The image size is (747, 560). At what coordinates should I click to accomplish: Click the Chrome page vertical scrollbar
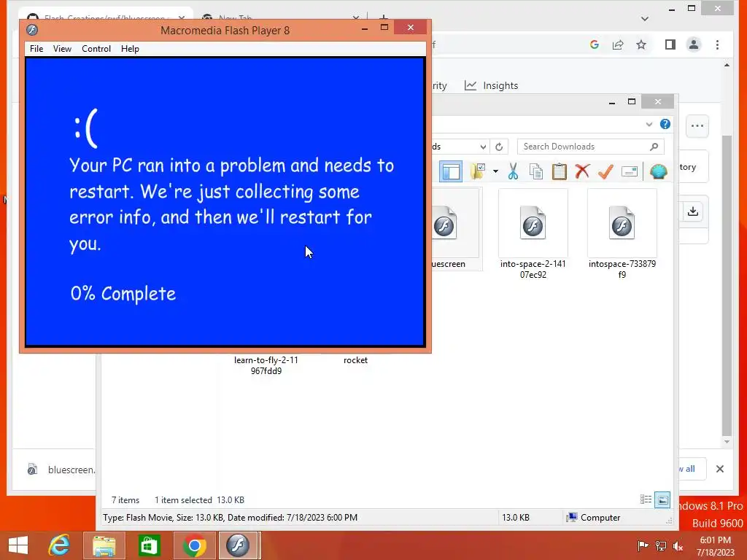click(727, 286)
